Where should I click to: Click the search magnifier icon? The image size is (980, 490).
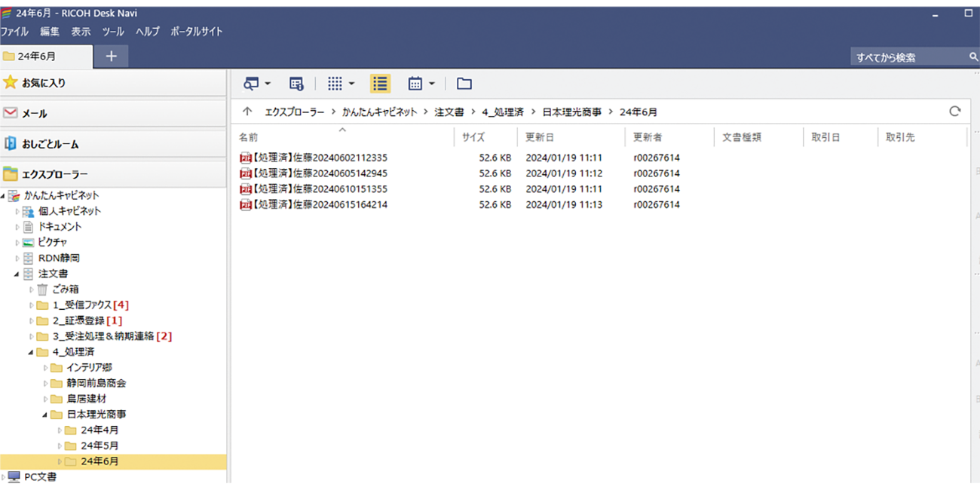(972, 56)
